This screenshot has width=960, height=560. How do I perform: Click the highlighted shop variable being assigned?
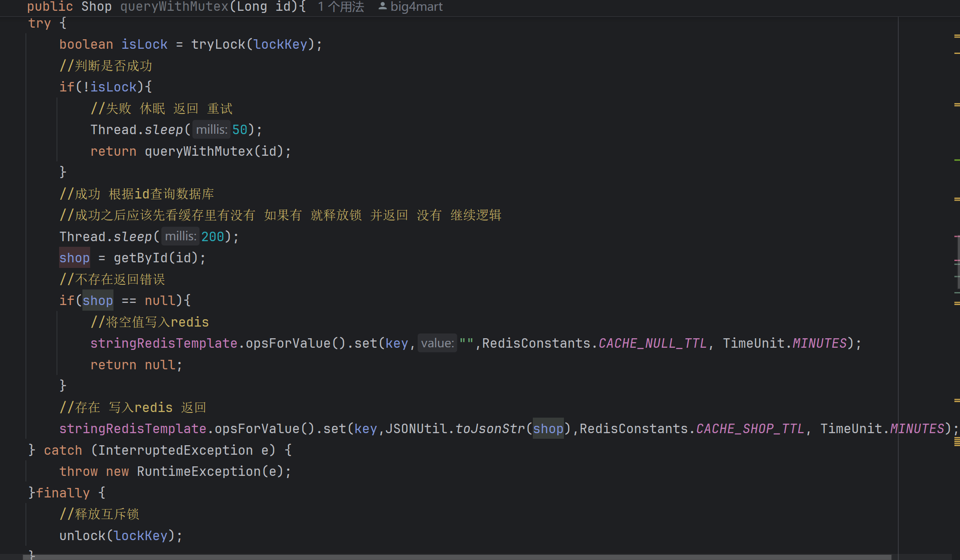(74, 258)
